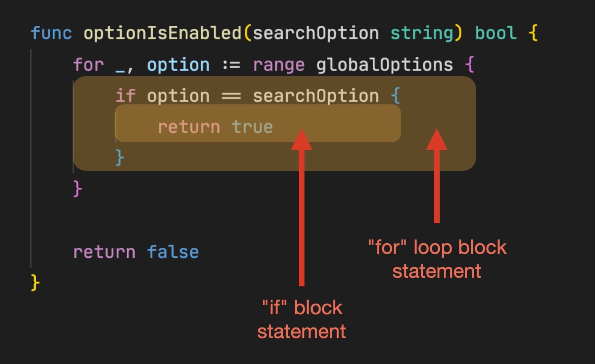Click the 'func' keyword

pos(51,33)
